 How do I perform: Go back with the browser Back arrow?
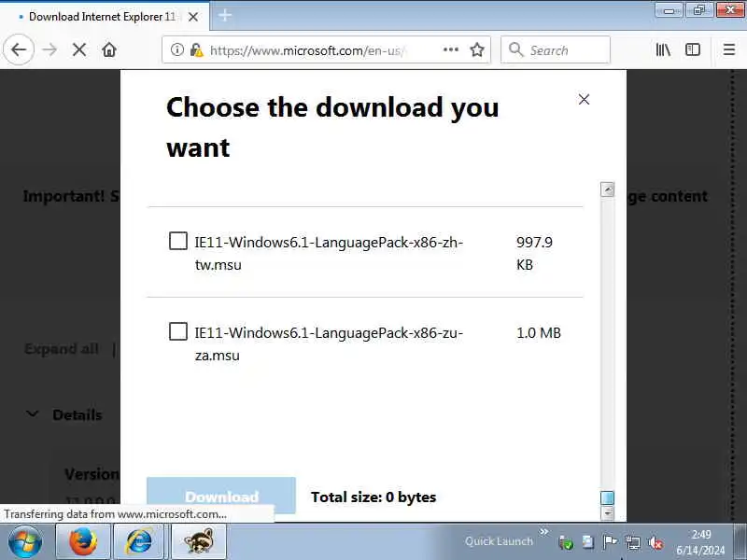[19, 49]
